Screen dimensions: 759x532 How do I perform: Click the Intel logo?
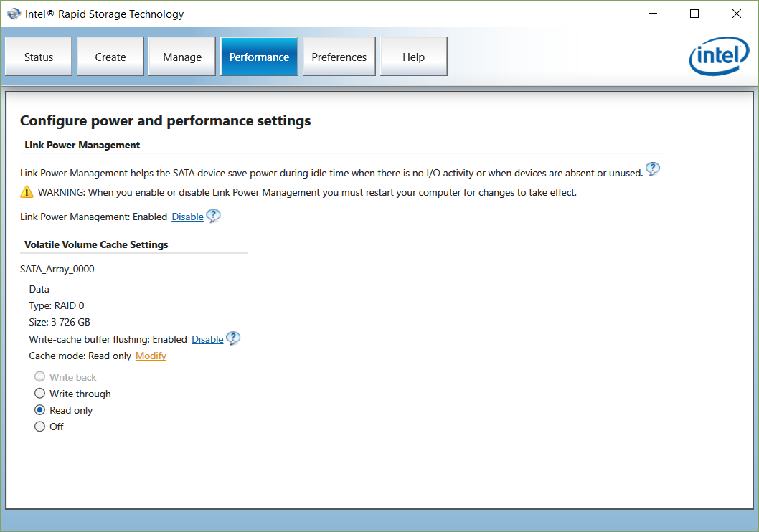(x=719, y=57)
